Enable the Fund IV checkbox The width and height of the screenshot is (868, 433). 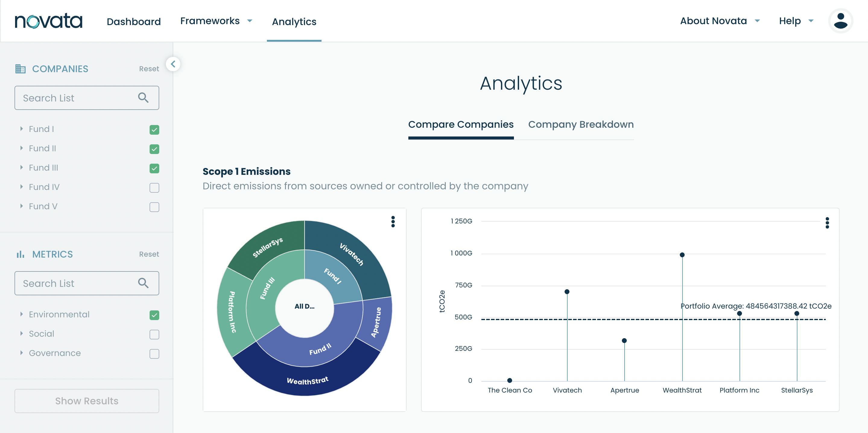point(154,188)
